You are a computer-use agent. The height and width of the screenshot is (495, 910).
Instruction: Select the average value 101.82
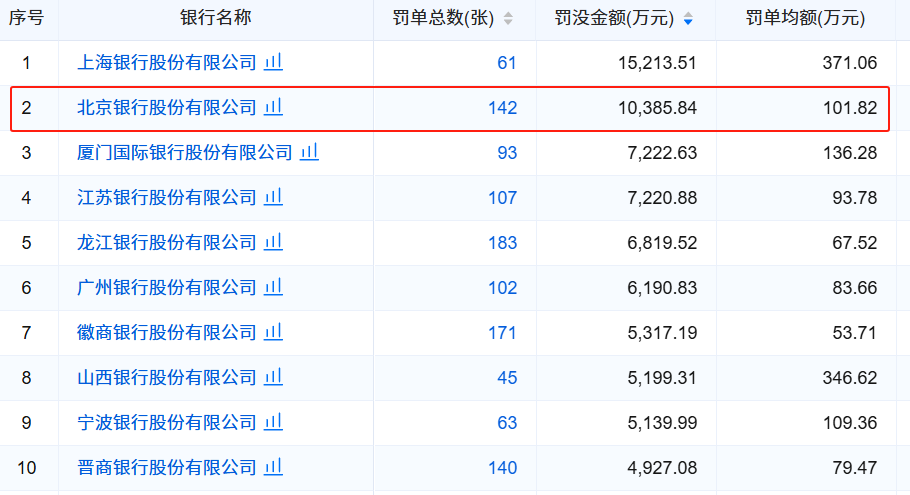(850, 108)
